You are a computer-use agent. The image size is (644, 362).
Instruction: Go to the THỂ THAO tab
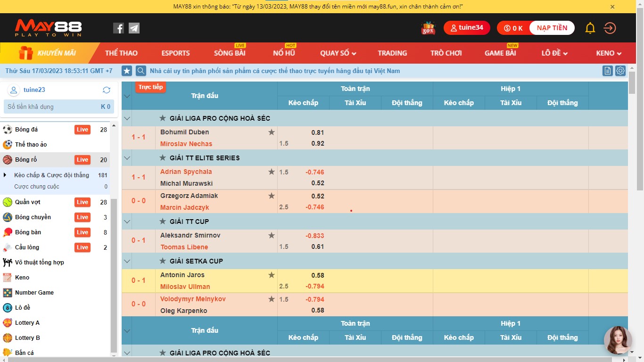point(121,53)
